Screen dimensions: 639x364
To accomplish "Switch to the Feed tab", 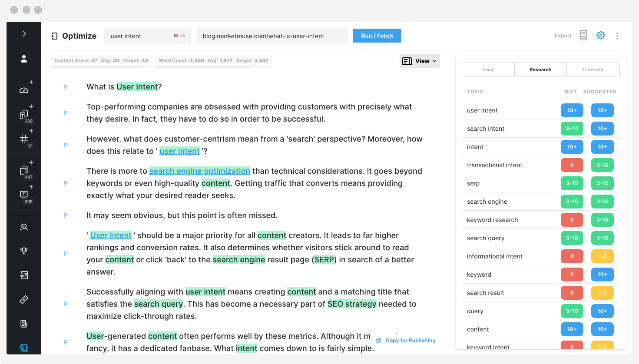I will pyautogui.click(x=488, y=69).
